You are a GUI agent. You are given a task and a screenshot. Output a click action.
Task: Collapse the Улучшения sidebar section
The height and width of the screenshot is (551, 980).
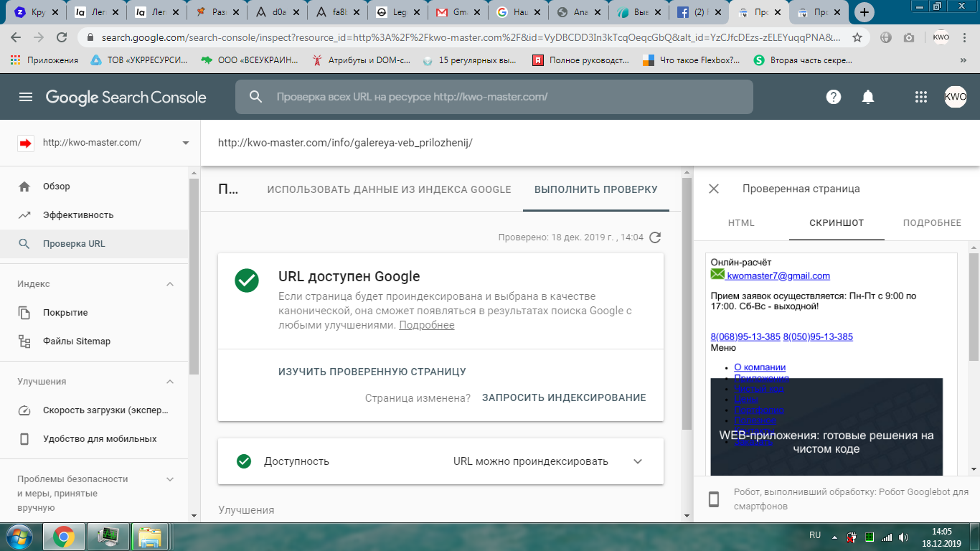tap(170, 382)
